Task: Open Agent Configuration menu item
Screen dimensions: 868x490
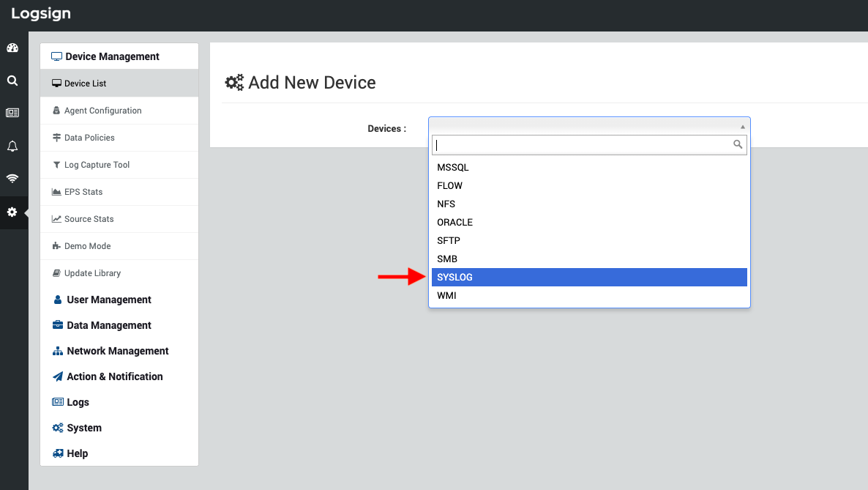Action: point(119,111)
